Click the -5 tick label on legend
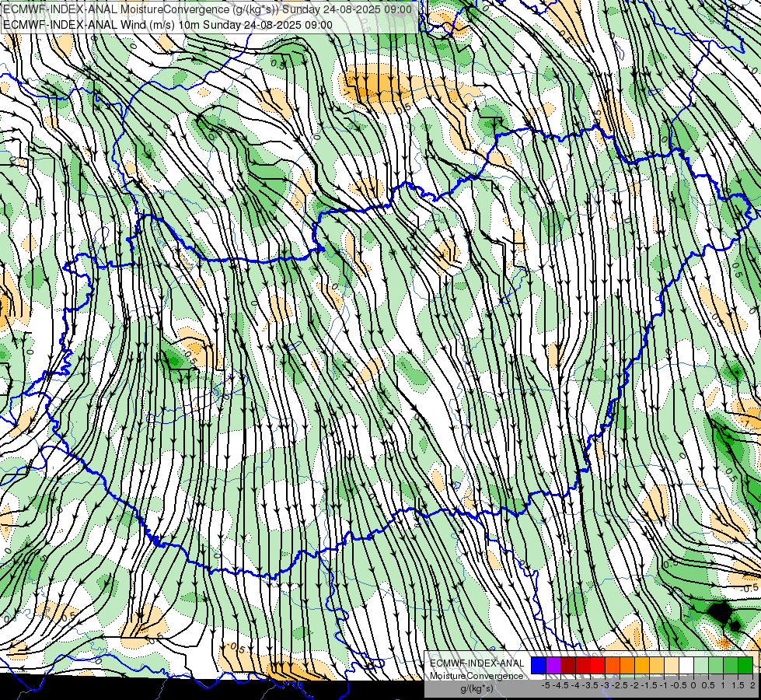Viewport: 761px width, 700px height. click(546, 685)
